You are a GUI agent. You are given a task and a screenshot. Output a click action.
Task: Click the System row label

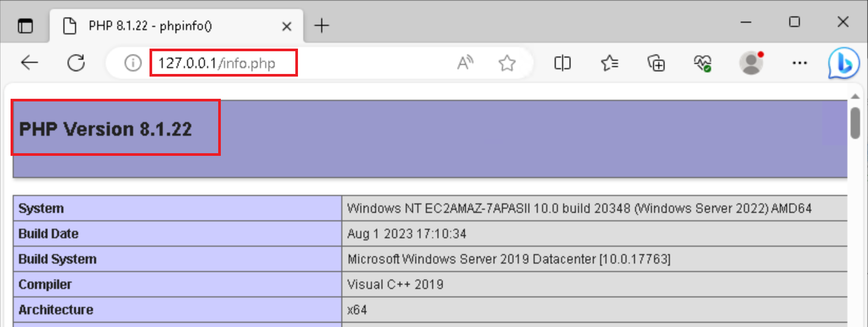tap(41, 208)
